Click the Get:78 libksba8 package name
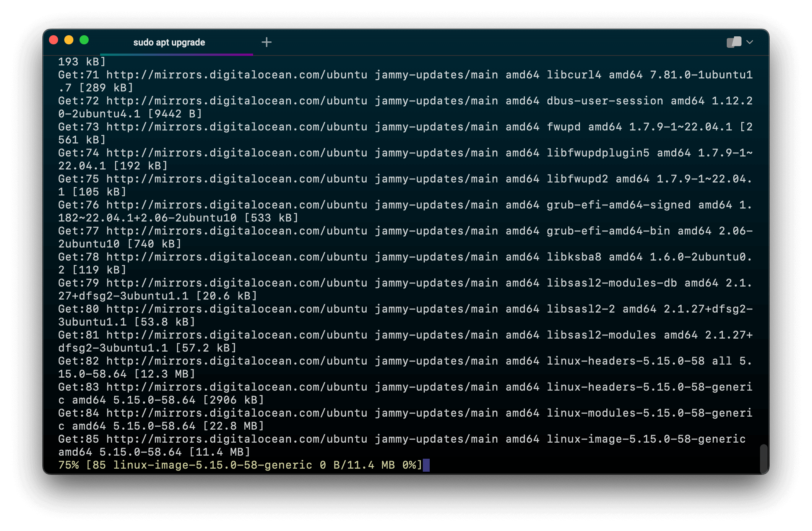812x531 pixels. 573,257
